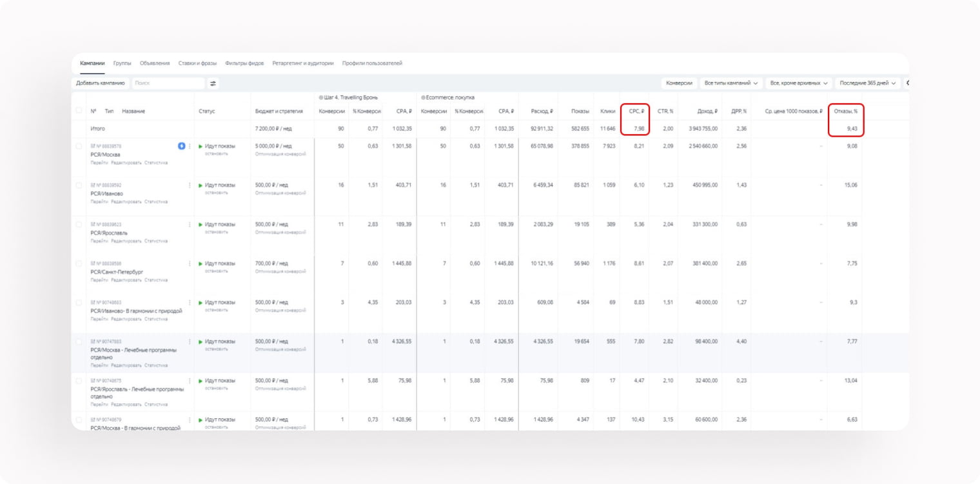Viewport: 980px width, 484px height.
Task: Click green play status icon for РСЯ/Москва
Action: pyautogui.click(x=201, y=146)
